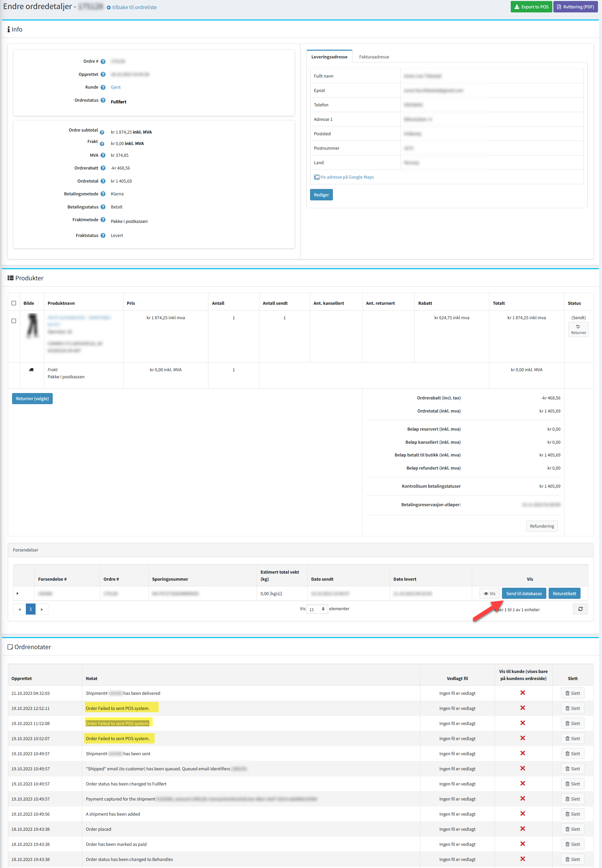The height and width of the screenshot is (868, 602).
Task: Click help icon beside Fraktstatus
Action: point(103,235)
